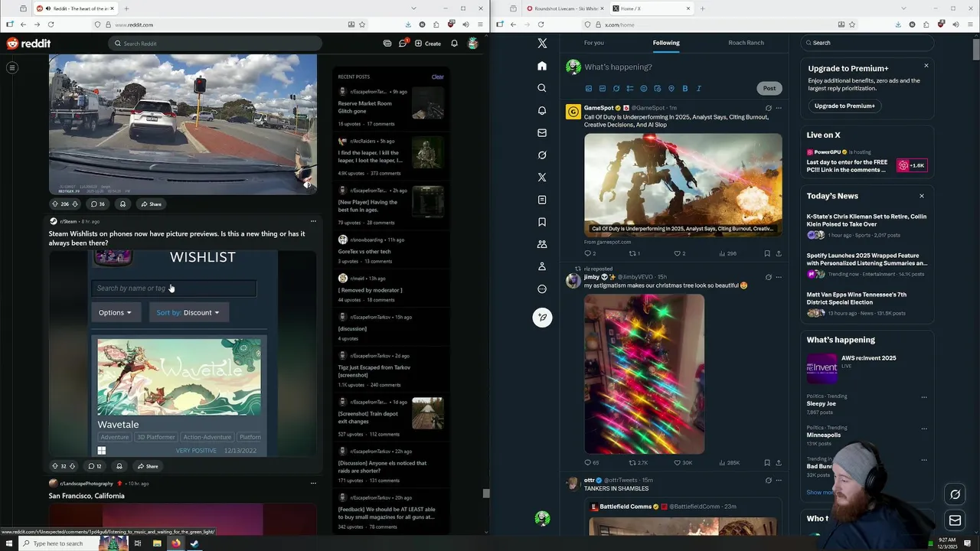The height and width of the screenshot is (551, 980).
Task: Click the Reddit page vertical scrollbar thumb
Action: pyautogui.click(x=485, y=494)
